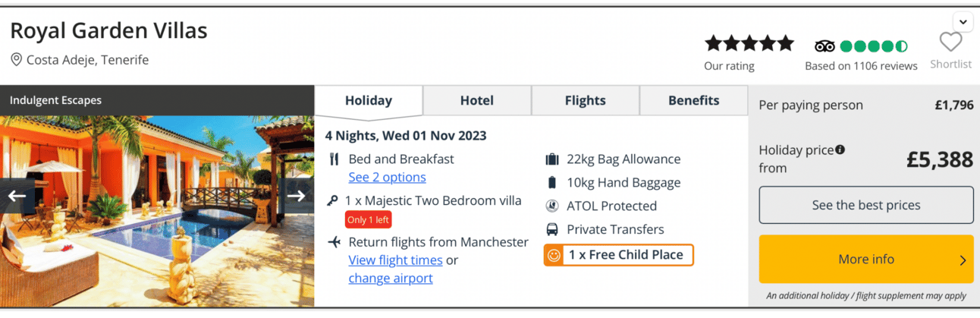Click the holiday price info icon
The height and width of the screenshot is (318, 980).
tap(840, 150)
